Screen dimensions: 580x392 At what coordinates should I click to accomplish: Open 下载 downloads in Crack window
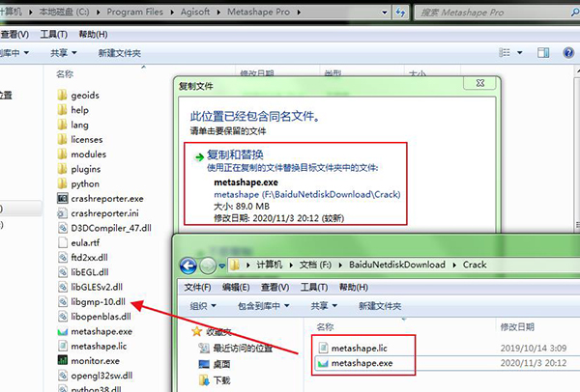click(215, 380)
